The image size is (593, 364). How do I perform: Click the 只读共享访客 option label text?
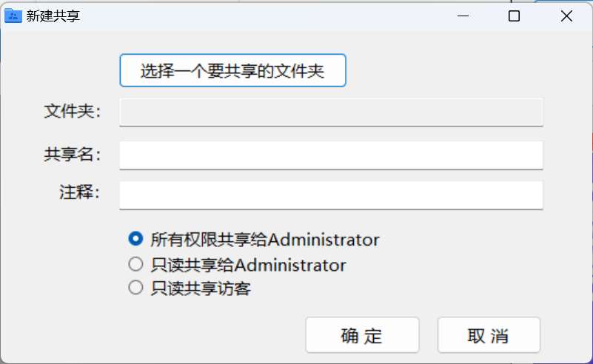tap(201, 289)
